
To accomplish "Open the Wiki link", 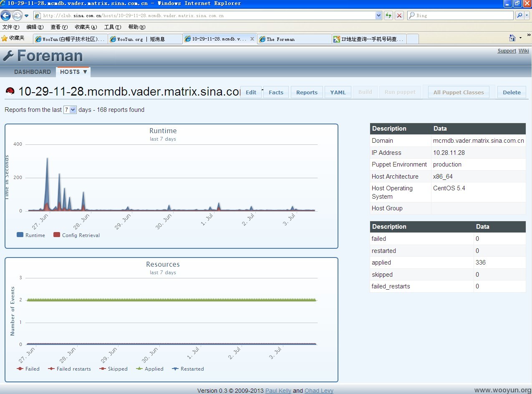I will pyautogui.click(x=524, y=51).
